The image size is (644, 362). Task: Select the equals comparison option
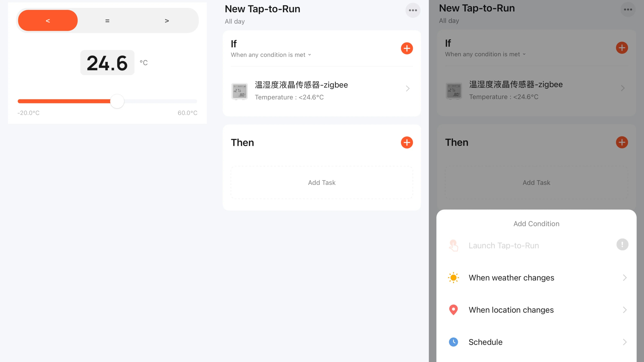[x=107, y=20]
